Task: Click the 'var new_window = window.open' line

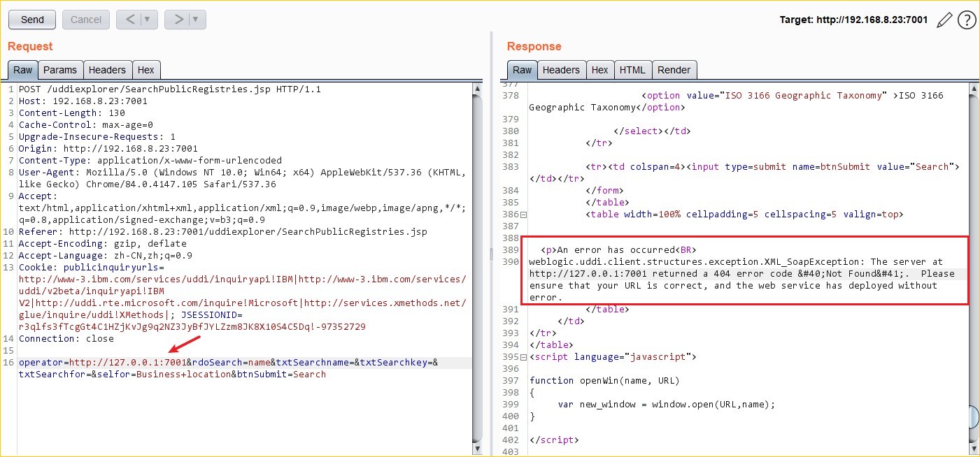Action: coord(667,405)
